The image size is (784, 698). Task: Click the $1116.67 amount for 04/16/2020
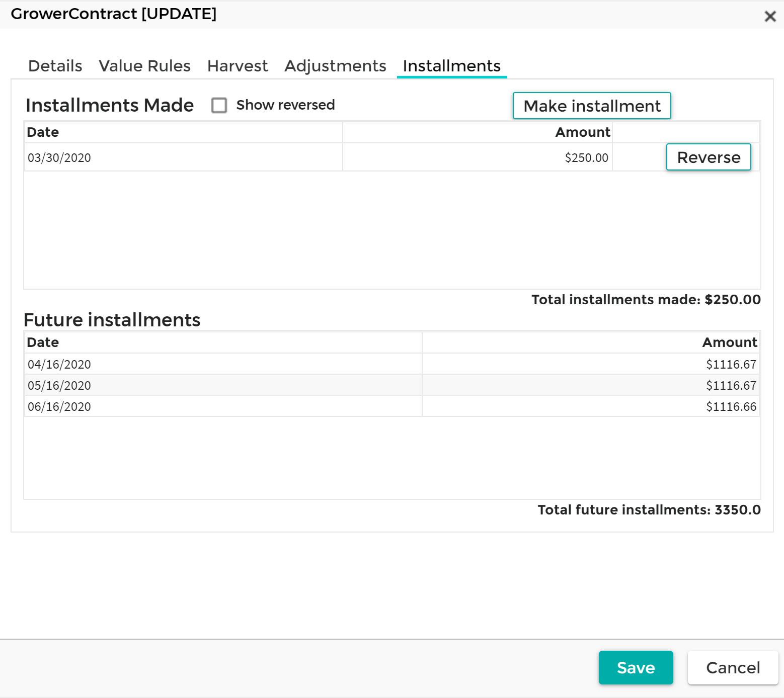tap(591, 364)
